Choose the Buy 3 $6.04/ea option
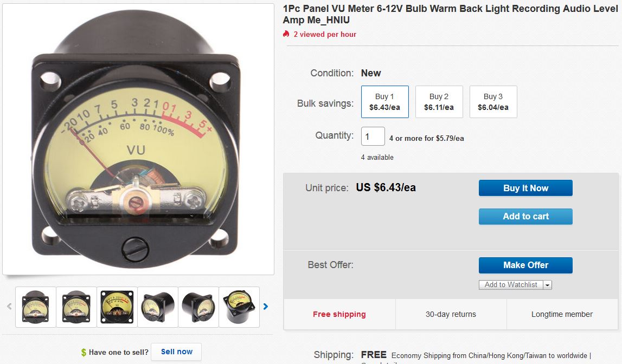Screen dimensions: 622x364 click(x=493, y=102)
